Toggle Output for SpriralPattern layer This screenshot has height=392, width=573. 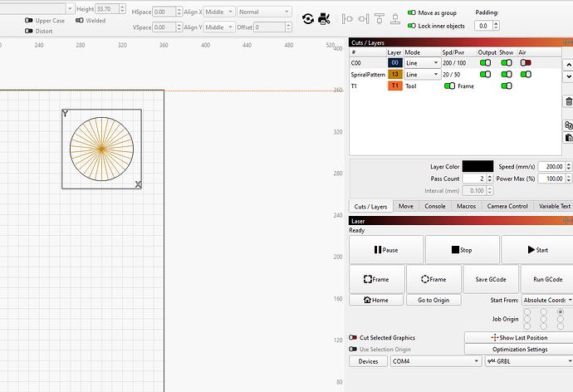(485, 75)
